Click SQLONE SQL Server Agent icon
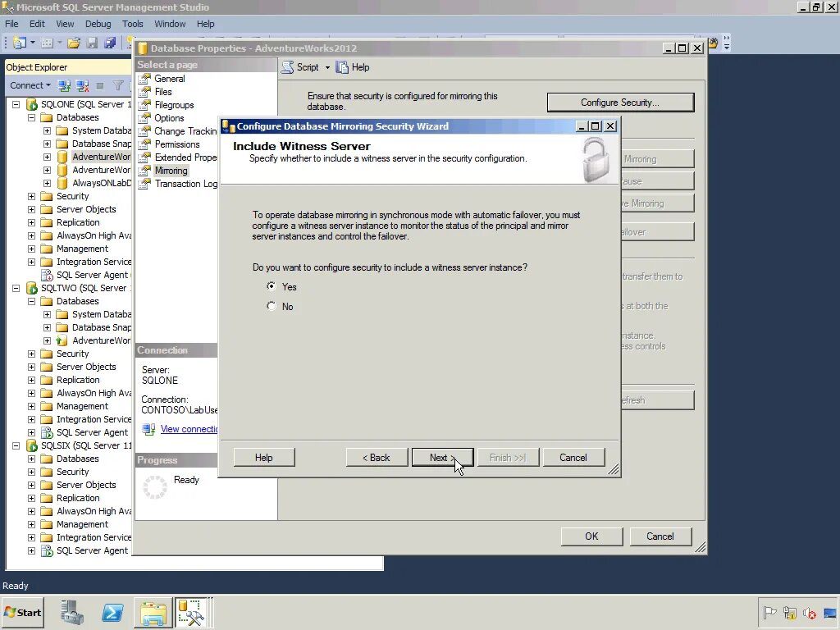 47,275
